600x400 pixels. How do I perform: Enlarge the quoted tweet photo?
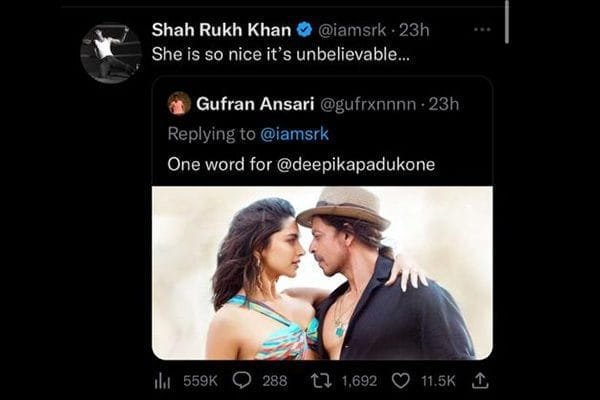click(x=322, y=272)
